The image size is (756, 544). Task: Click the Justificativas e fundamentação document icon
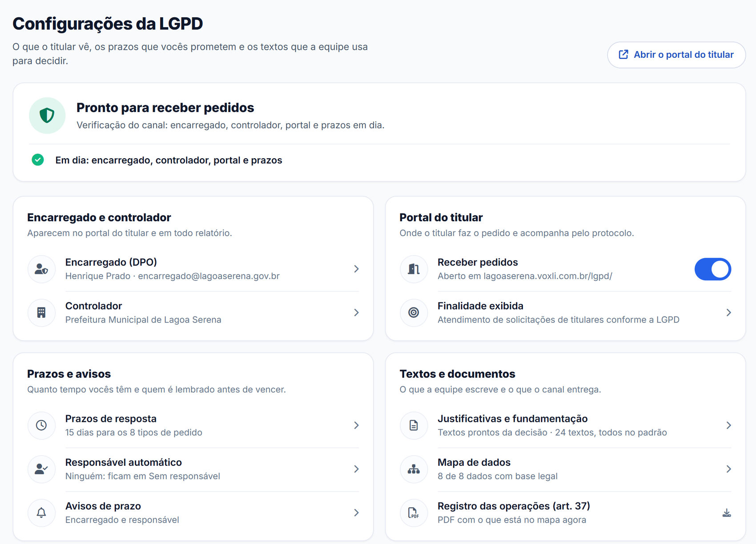(414, 425)
